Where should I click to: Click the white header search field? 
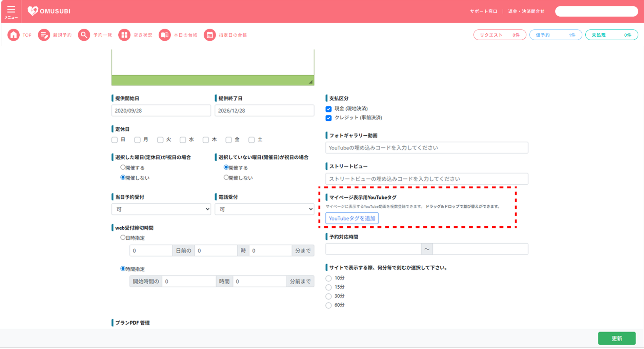tap(597, 11)
